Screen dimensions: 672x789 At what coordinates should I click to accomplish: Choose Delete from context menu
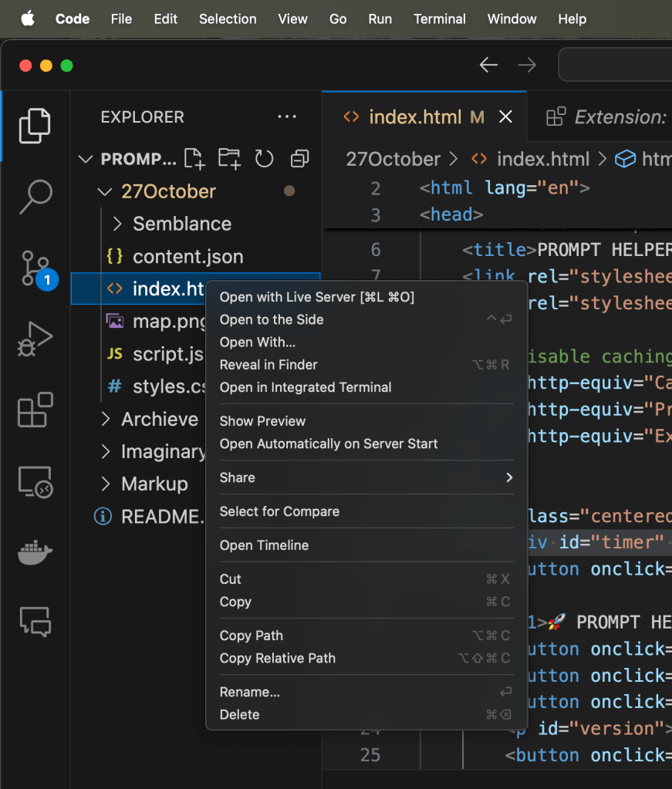click(x=366, y=714)
